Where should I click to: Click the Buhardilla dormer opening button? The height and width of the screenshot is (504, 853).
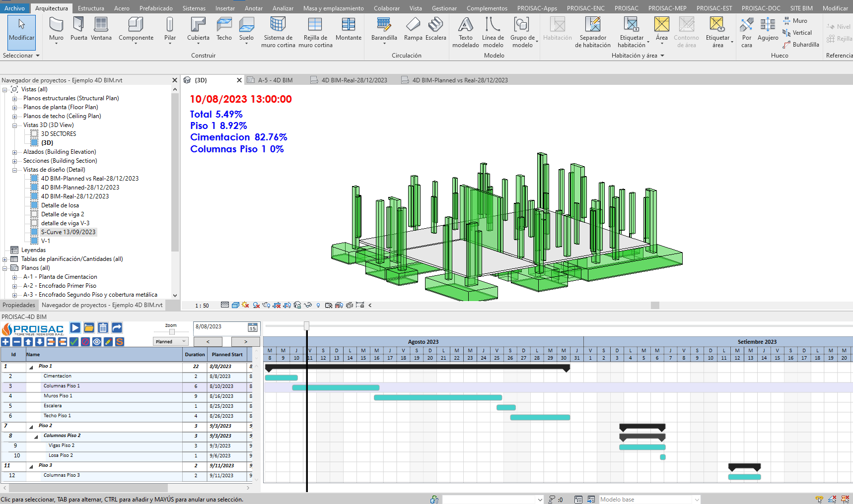click(801, 45)
